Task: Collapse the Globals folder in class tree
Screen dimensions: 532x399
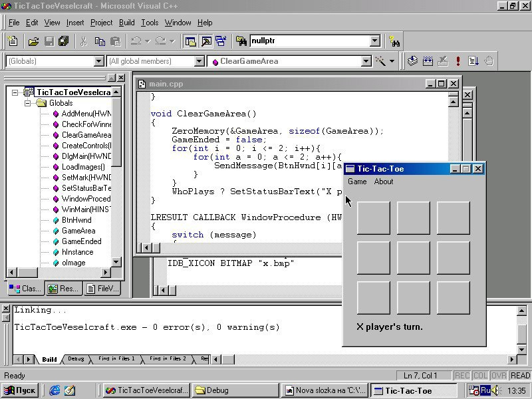Action: [x=28, y=103]
